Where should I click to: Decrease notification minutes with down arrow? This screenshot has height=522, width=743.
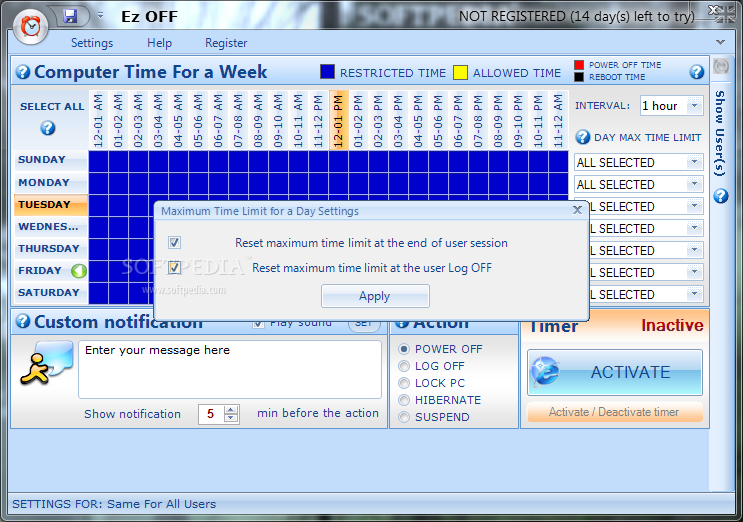pyautogui.click(x=231, y=418)
